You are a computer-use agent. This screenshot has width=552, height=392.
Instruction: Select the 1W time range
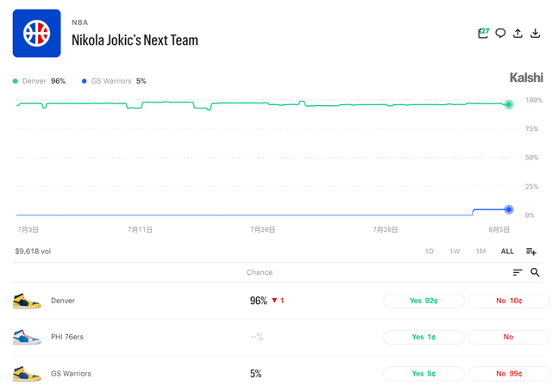pos(455,252)
